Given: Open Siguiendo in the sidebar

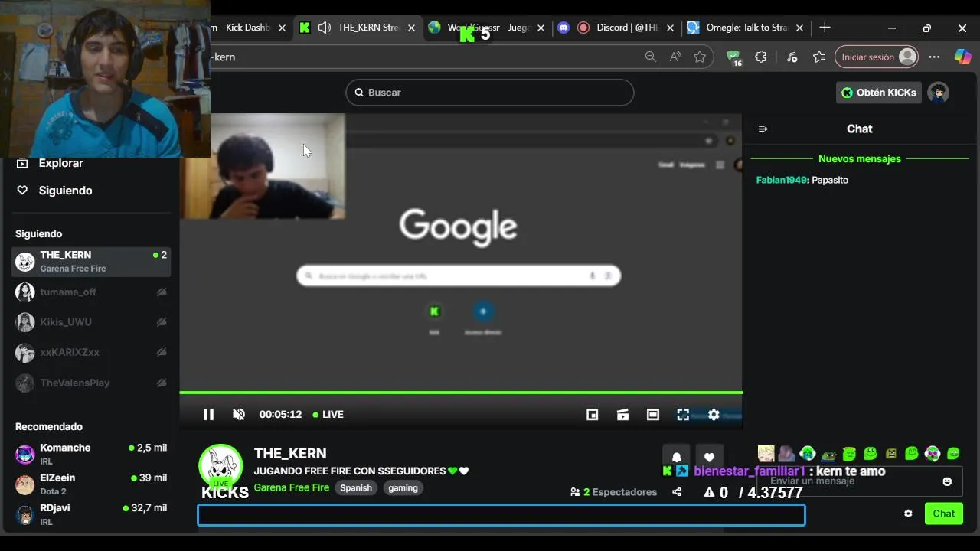Looking at the screenshot, I should tap(54, 191).
